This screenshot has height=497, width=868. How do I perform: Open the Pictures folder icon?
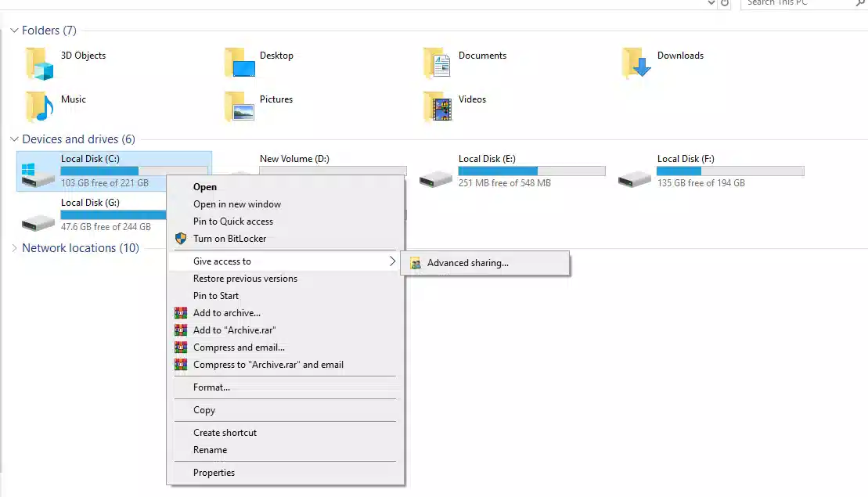(240, 106)
